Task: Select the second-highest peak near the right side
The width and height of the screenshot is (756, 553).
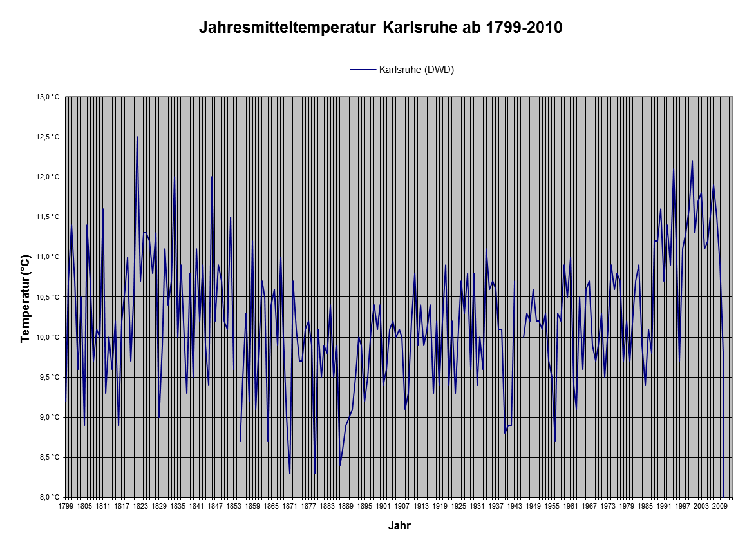Action: pos(692,161)
